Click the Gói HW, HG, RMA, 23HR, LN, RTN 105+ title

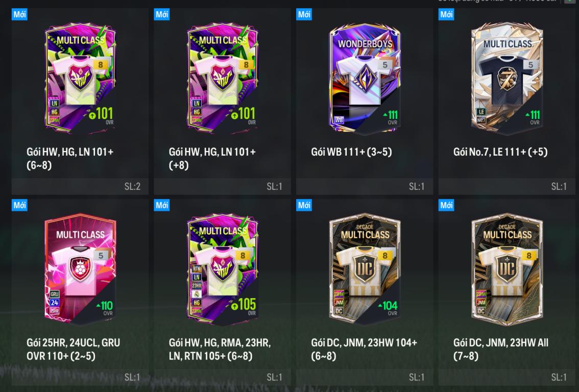(220, 349)
